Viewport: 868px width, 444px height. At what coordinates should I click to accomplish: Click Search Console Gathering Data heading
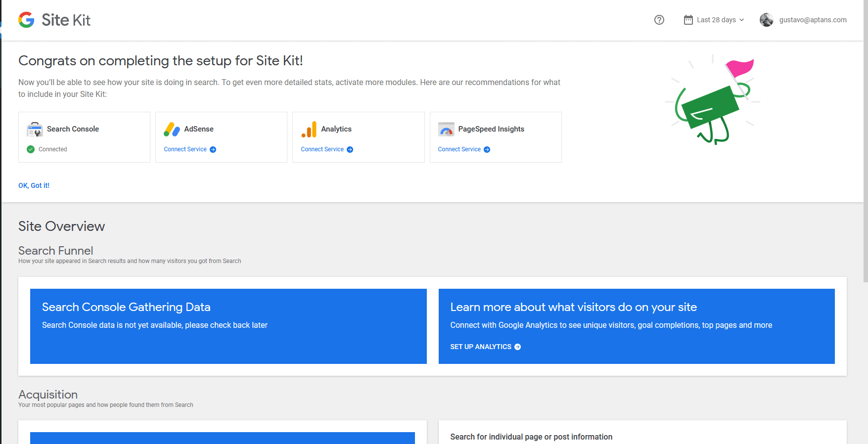[126, 307]
